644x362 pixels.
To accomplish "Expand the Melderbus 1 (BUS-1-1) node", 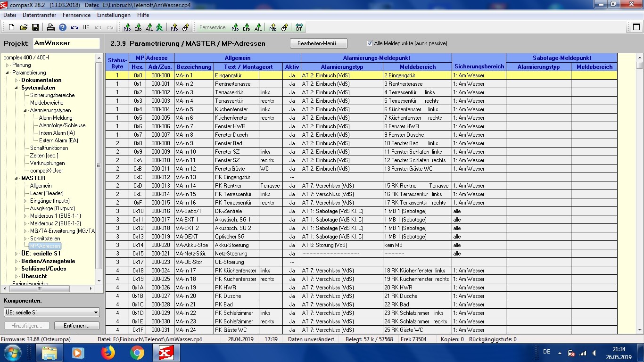I will click(x=25, y=216).
